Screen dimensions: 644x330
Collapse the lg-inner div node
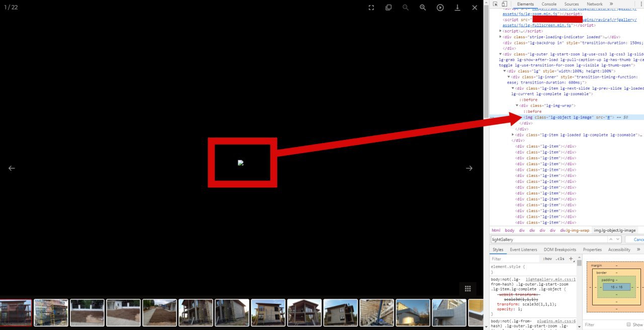click(509, 77)
